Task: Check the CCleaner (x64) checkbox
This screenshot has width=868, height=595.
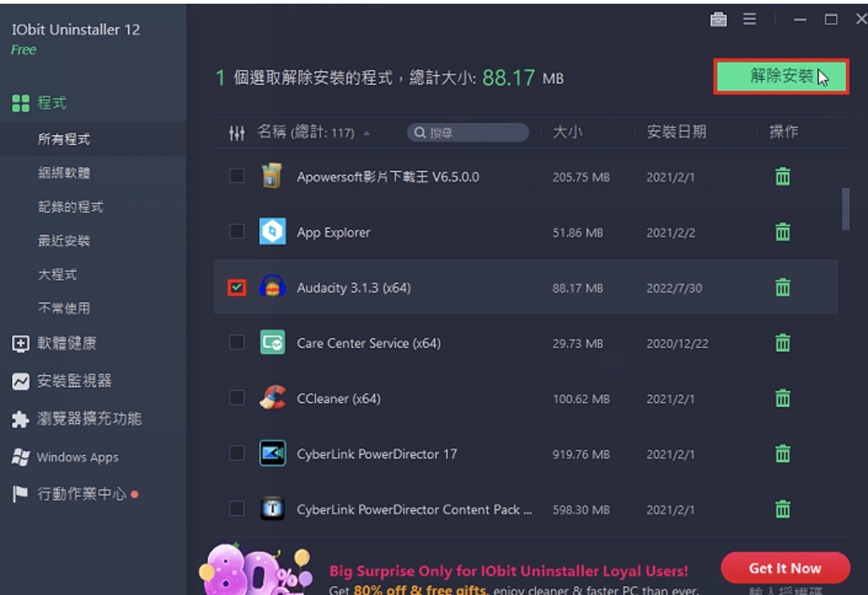Action: pos(237,398)
